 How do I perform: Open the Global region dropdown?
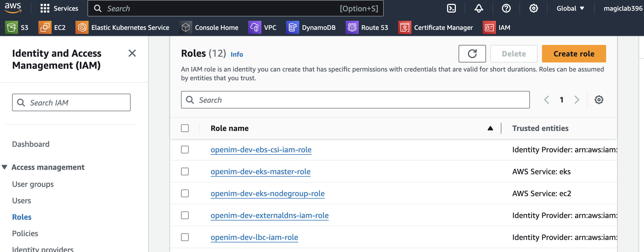click(570, 8)
